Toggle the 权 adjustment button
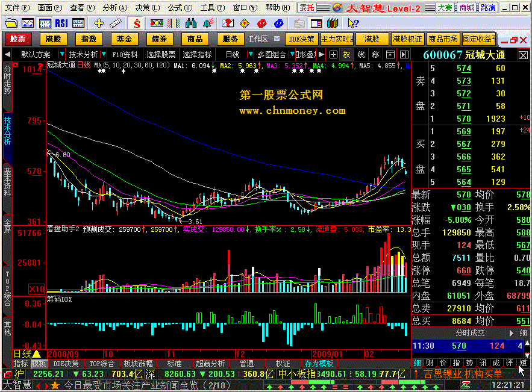 [347, 55]
